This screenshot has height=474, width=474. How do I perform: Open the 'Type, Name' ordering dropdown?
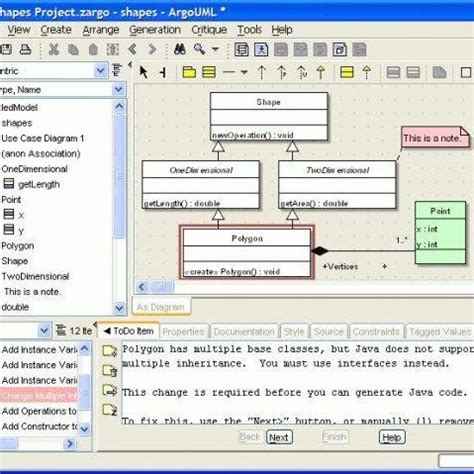(63, 90)
